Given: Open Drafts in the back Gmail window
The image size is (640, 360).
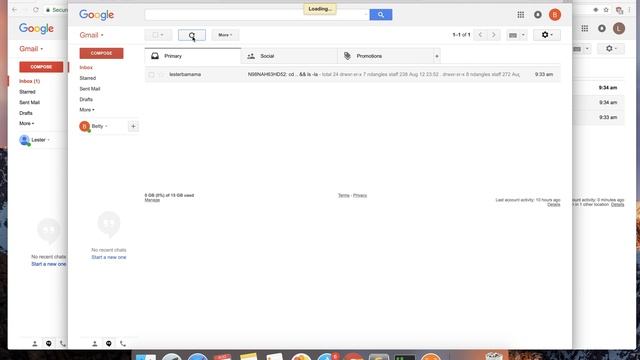Looking at the screenshot, I should 26,113.
